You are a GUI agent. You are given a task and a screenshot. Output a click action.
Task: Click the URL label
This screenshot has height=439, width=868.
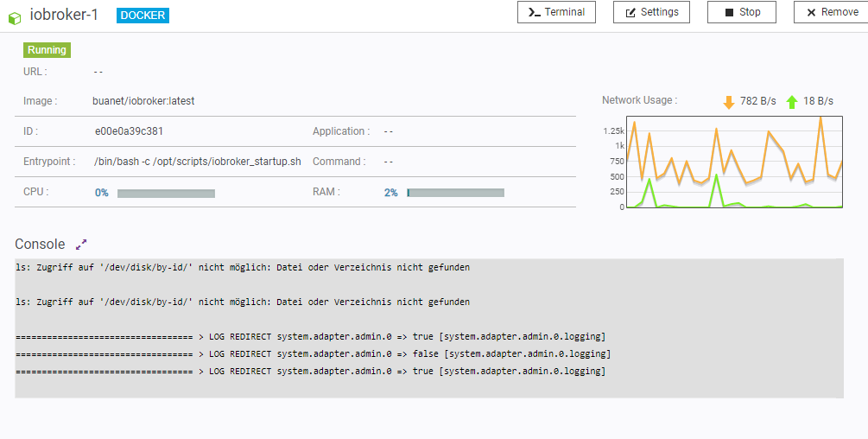(x=35, y=72)
